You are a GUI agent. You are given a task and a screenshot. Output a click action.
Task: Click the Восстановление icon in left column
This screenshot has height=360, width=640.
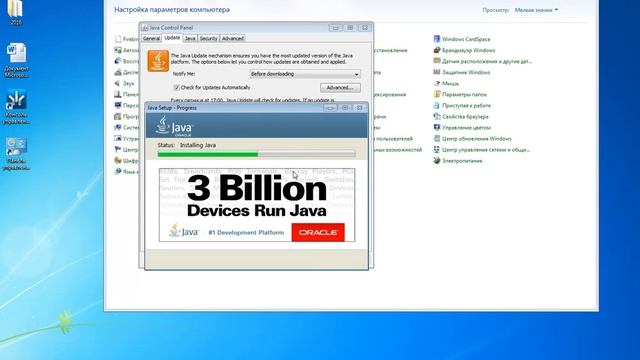coord(118,61)
